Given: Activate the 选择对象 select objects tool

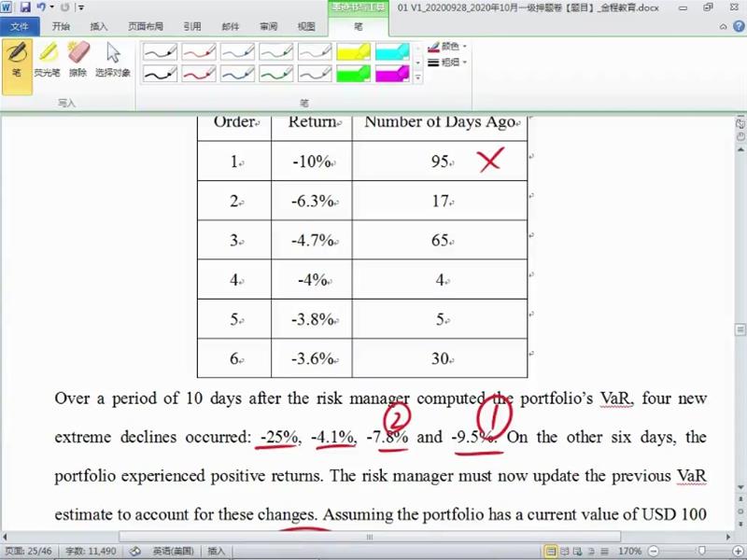Looking at the screenshot, I should [x=113, y=60].
